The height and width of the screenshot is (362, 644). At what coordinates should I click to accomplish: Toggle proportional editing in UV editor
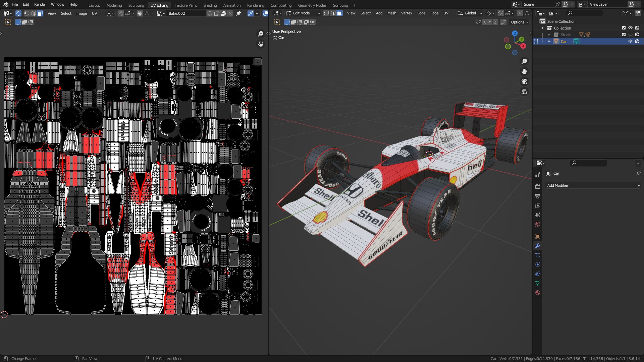pyautogui.click(x=140, y=13)
